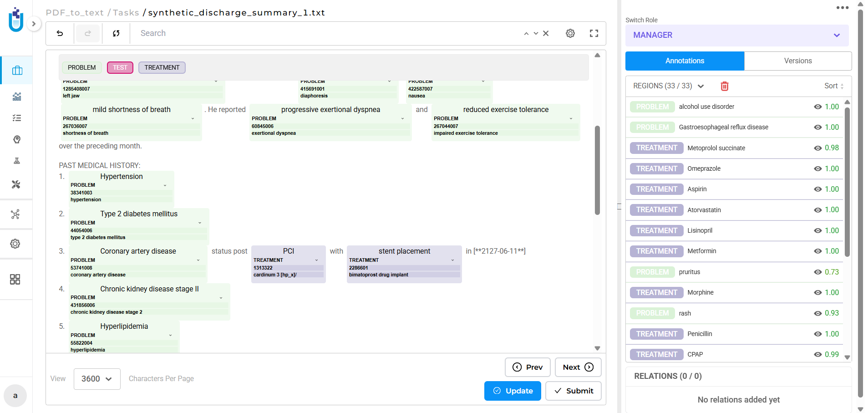Viewport: 868px width, 413px height.
Task: Click the undo arrow in the toolbar
Action: [60, 33]
